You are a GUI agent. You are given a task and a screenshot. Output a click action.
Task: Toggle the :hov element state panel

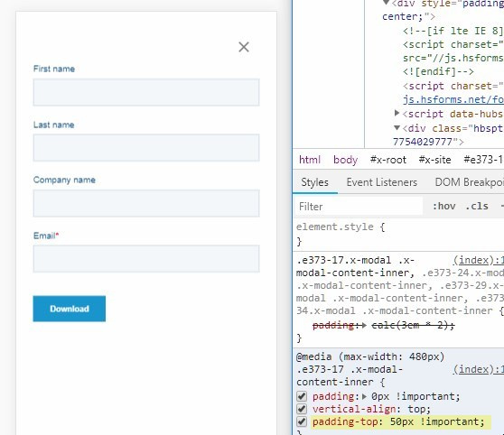pyautogui.click(x=443, y=207)
